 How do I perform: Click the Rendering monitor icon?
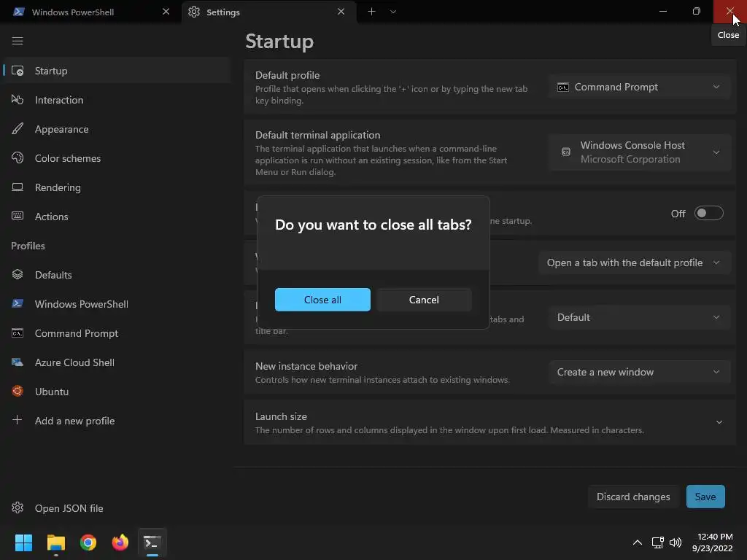pos(18,187)
